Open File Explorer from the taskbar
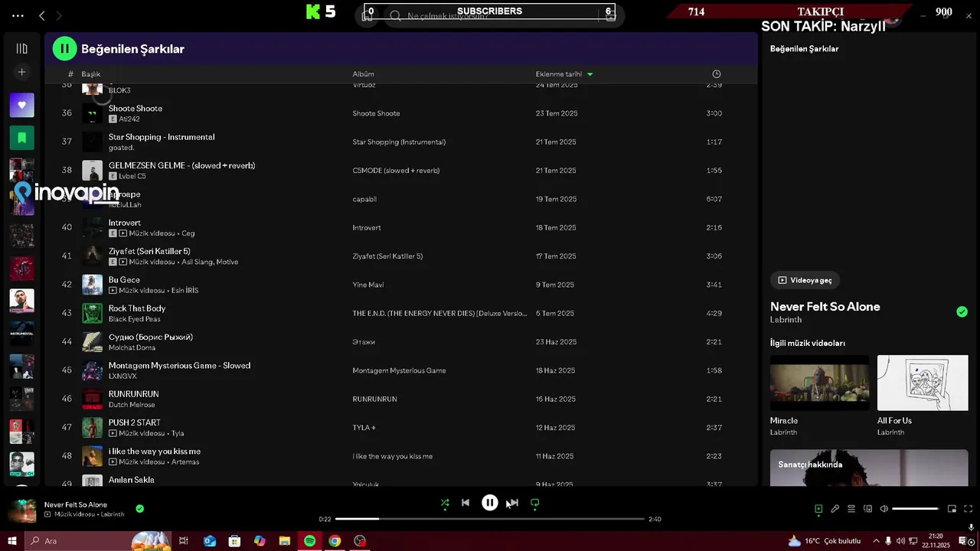Image resolution: width=980 pixels, height=551 pixels. [284, 541]
